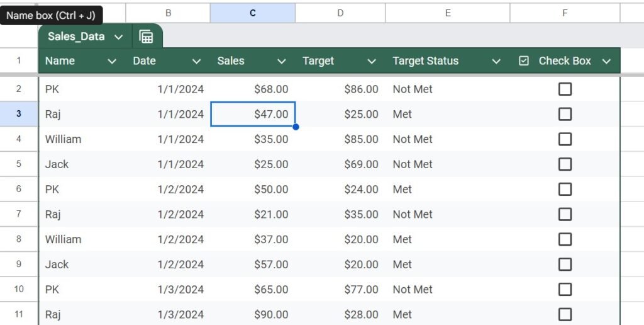Select row 11 header
The width and height of the screenshot is (644, 325).
pyautogui.click(x=19, y=314)
